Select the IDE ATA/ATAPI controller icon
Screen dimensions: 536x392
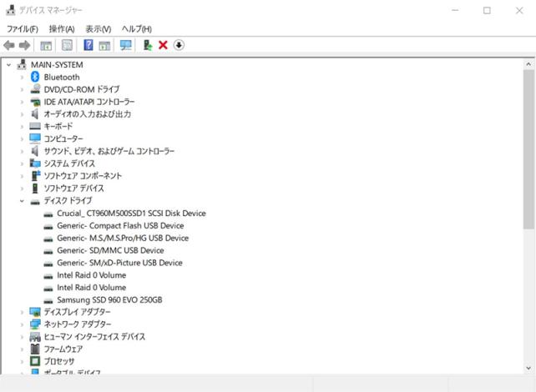point(35,102)
